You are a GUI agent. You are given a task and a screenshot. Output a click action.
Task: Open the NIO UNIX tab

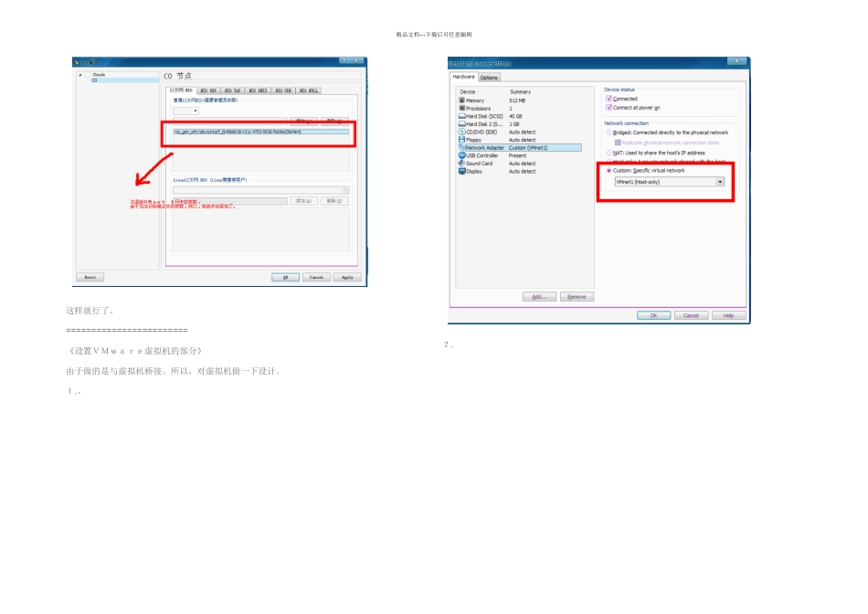(x=258, y=90)
